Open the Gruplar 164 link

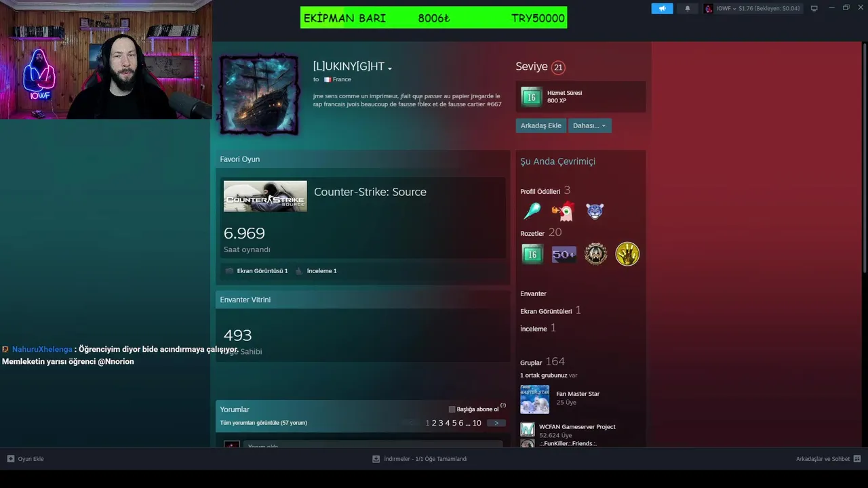542,362
